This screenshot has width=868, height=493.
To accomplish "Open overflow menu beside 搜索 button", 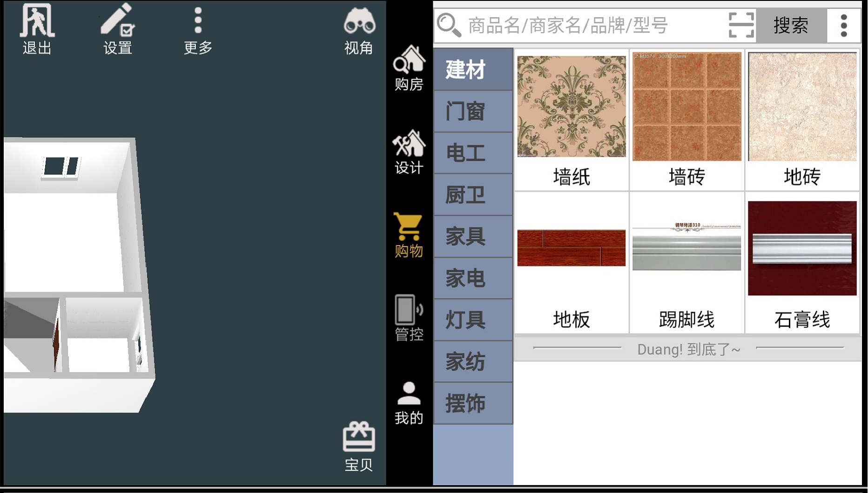I will coord(844,25).
